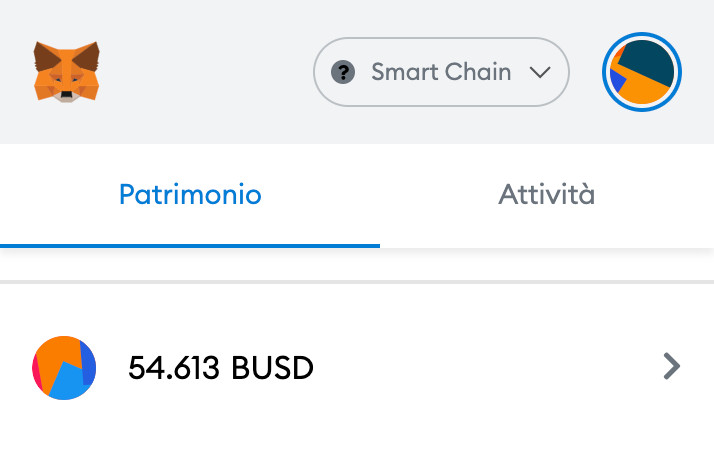Click the MetaMask fox logo
This screenshot has width=714, height=452.
click(66, 71)
